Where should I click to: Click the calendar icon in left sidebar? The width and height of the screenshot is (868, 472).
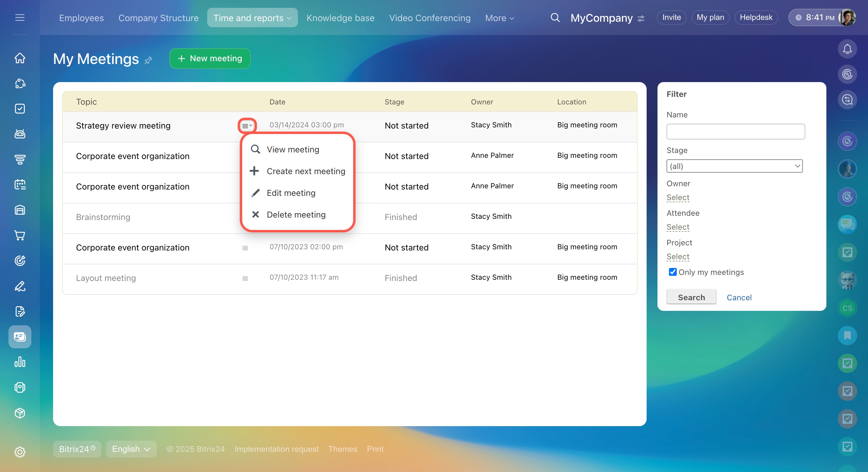click(x=20, y=184)
